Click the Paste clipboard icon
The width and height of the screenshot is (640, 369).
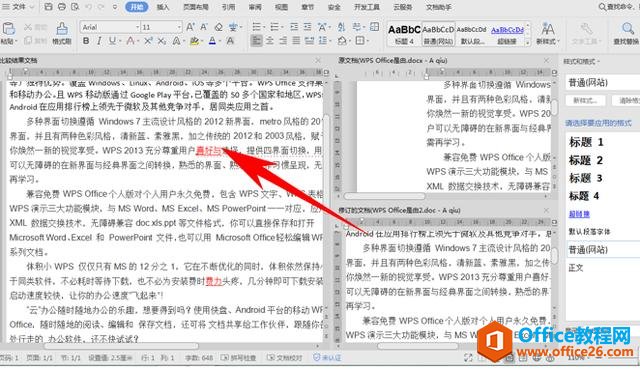(x=9, y=29)
